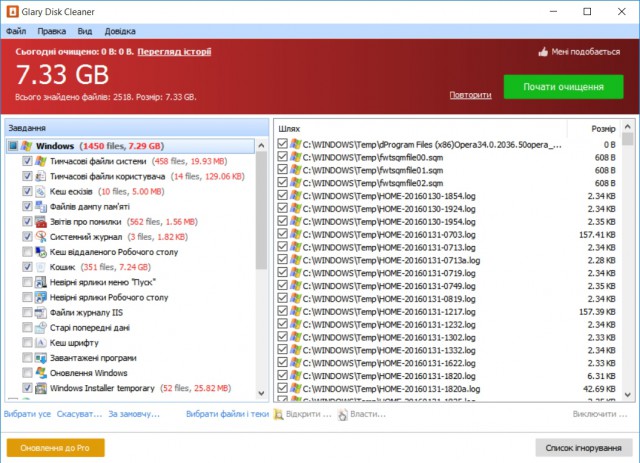Click tasks panel scroll down arrow

click(x=262, y=393)
